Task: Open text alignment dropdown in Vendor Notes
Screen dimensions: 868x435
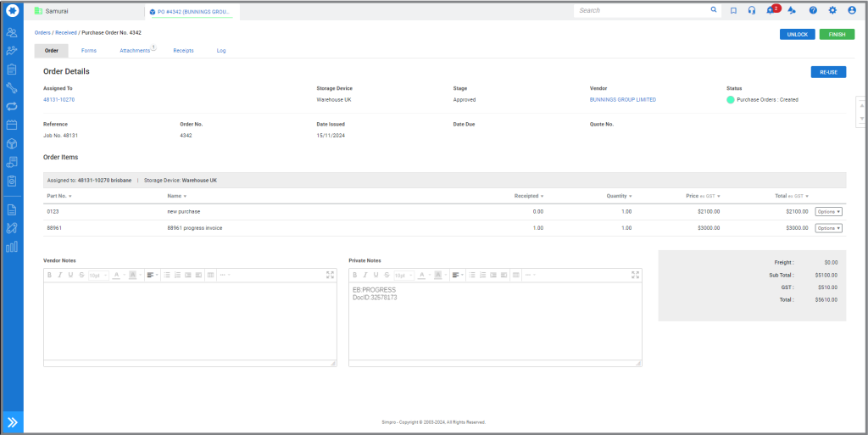Action: tap(153, 275)
